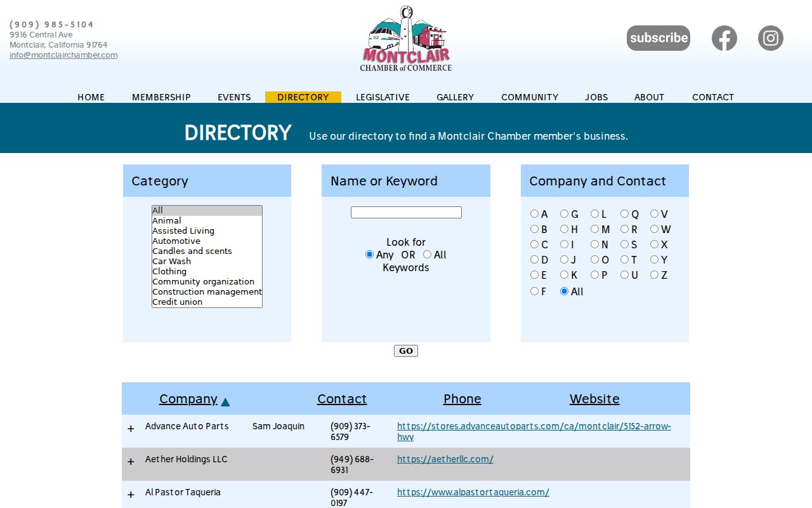Filter companies by letter Z
812x508 pixels.
(x=654, y=275)
